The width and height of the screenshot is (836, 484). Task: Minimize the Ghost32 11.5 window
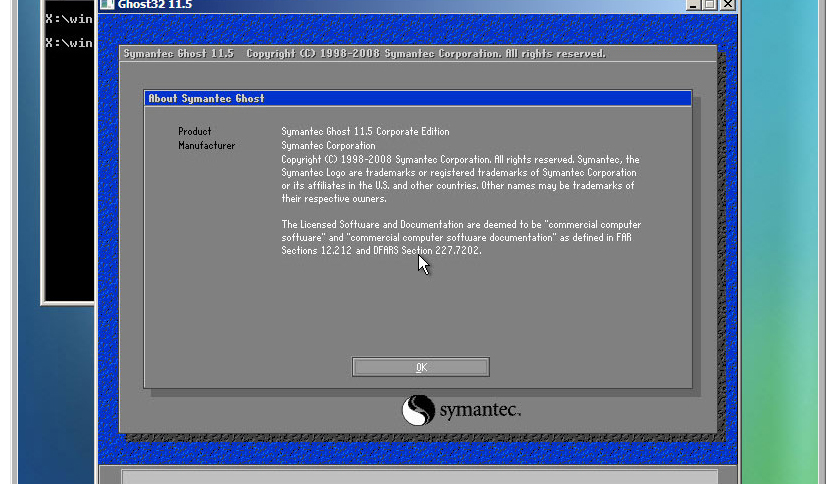693,5
